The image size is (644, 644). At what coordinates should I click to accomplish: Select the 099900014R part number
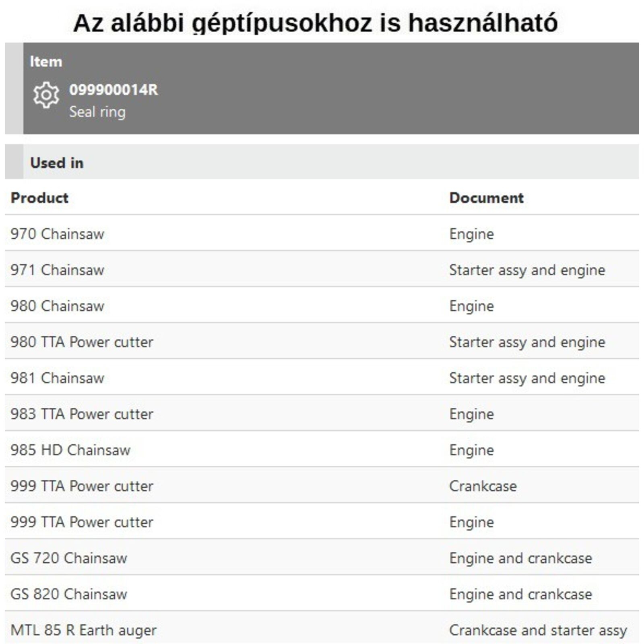click(114, 90)
